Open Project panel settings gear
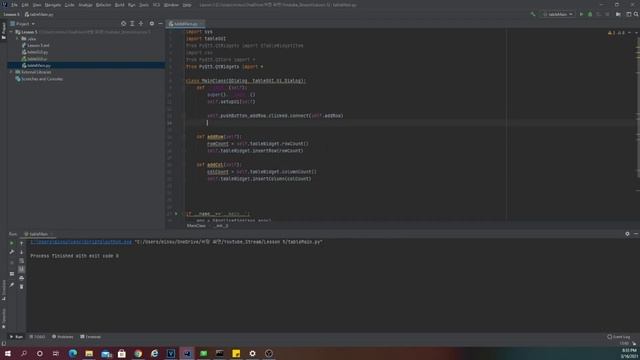This screenshot has height=360, width=640. (x=152, y=24)
